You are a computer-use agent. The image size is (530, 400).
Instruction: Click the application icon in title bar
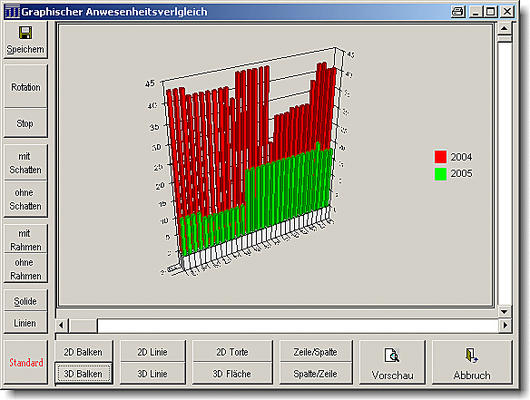point(12,12)
